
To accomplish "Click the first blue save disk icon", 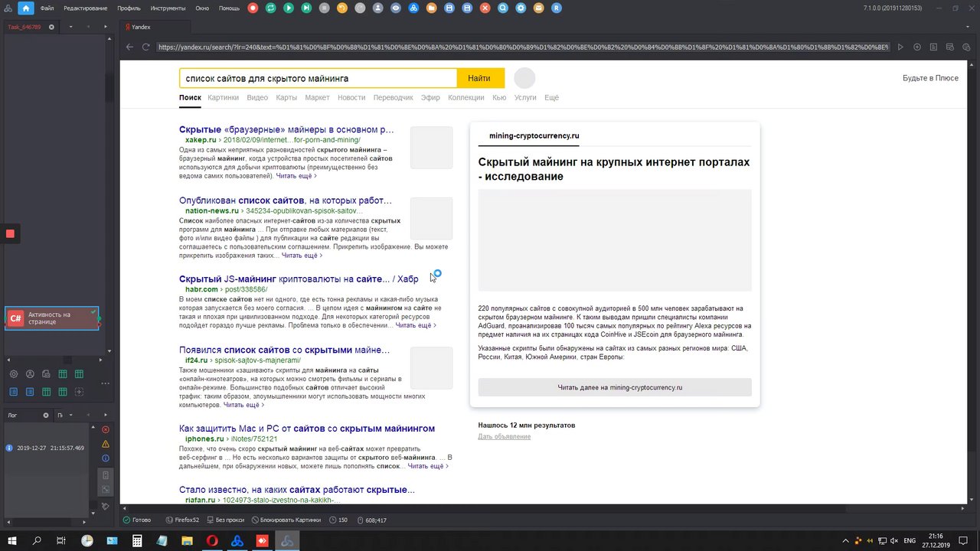I will point(449,8).
